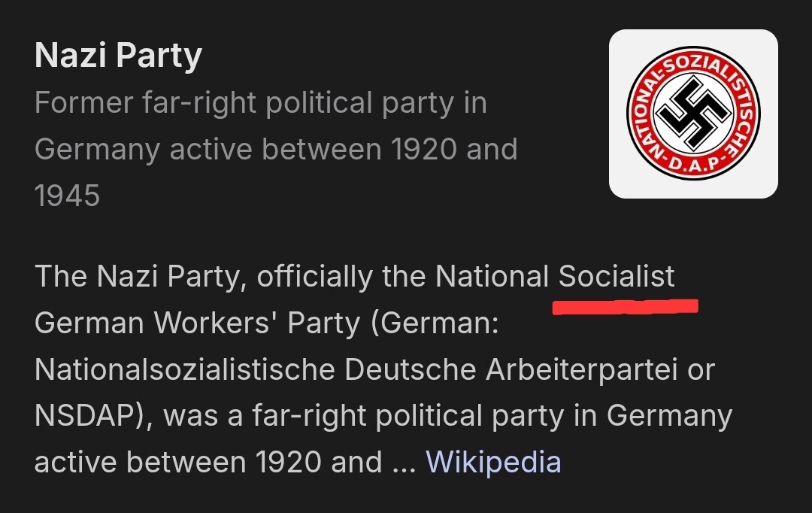
Task: Click the "Nazi Party" panel title
Action: click(118, 56)
